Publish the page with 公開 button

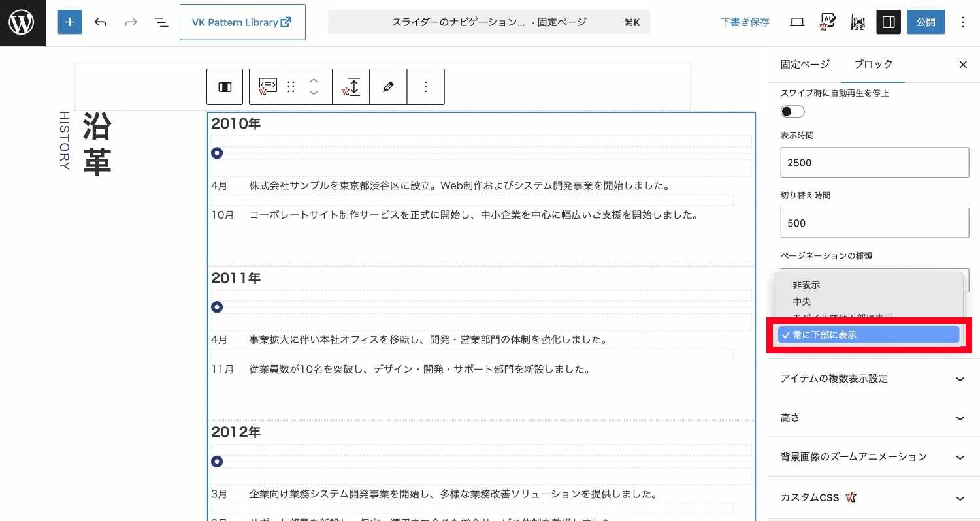click(x=925, y=22)
